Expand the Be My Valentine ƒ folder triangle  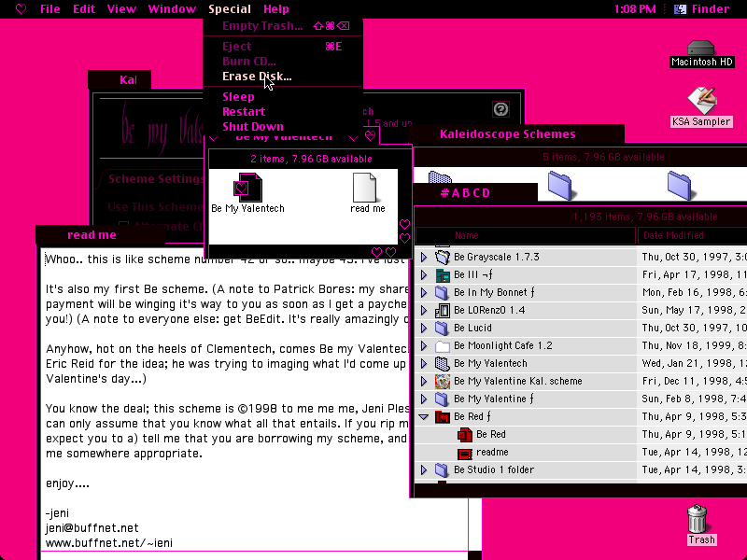point(424,399)
